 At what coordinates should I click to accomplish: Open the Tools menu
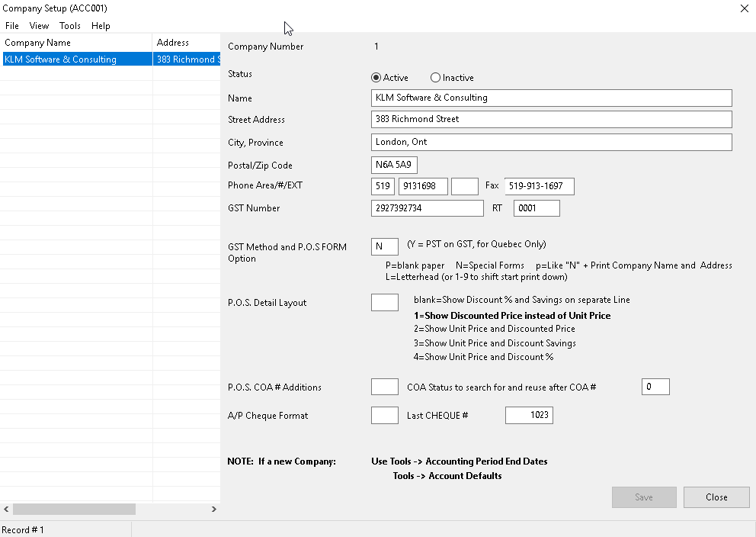[x=70, y=26]
